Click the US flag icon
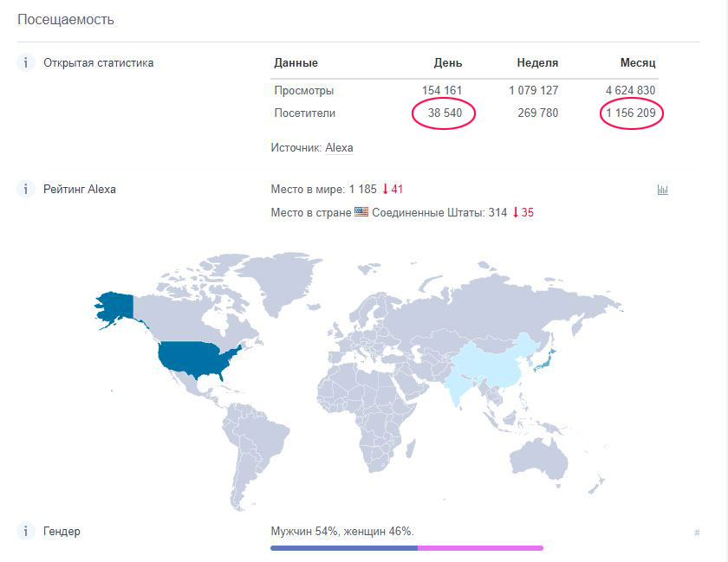 point(361,212)
